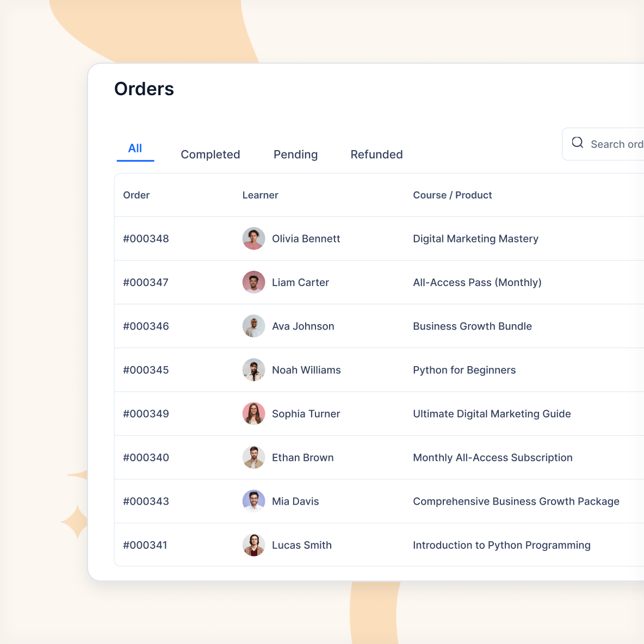Click the Orders page heading
644x644 pixels.
point(144,89)
